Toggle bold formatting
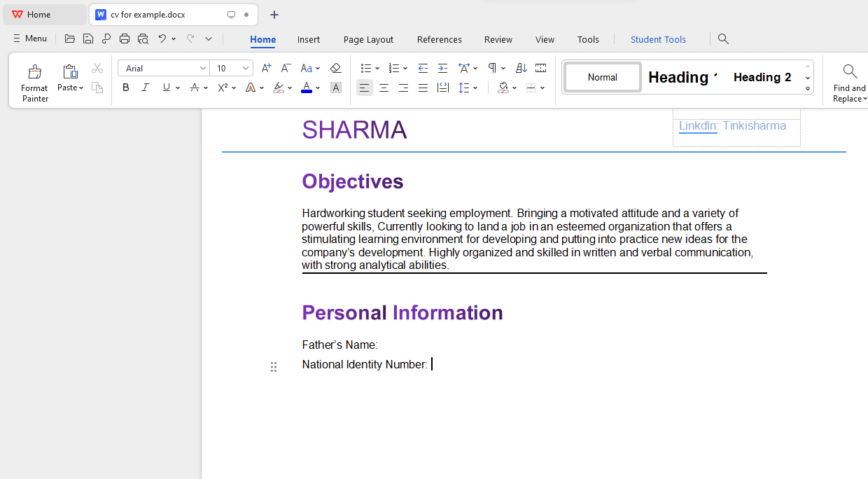The width and height of the screenshot is (868, 479). pyautogui.click(x=126, y=88)
